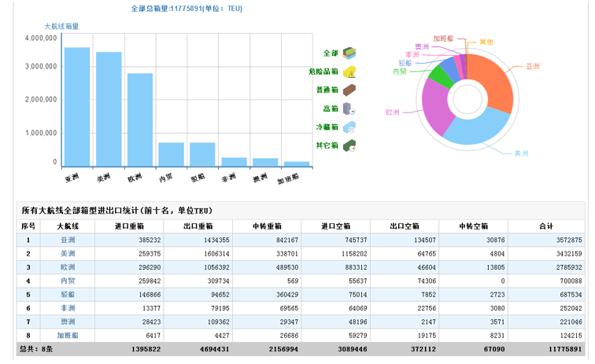This screenshot has height=364, width=595.
Task: Choose the brown 普通箱 container icon
Action: 349,90
